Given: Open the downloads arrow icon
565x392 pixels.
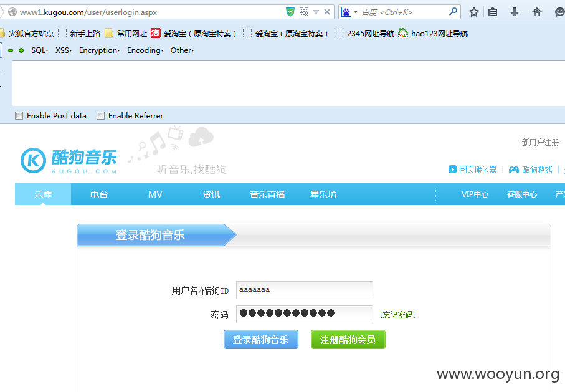Looking at the screenshot, I should (x=514, y=12).
